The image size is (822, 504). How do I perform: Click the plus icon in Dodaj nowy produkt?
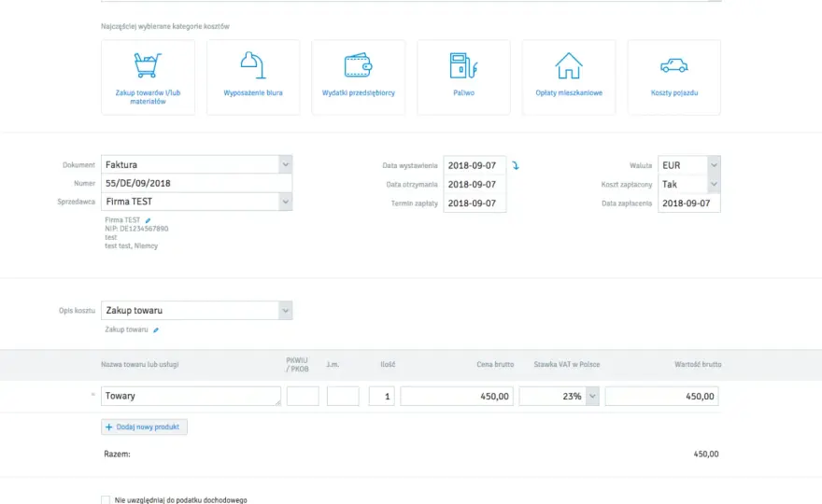[108, 427]
